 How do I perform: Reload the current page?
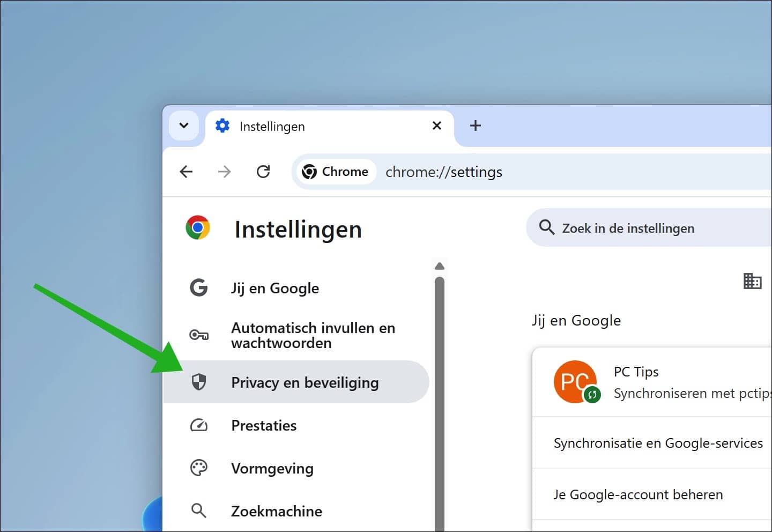(263, 172)
